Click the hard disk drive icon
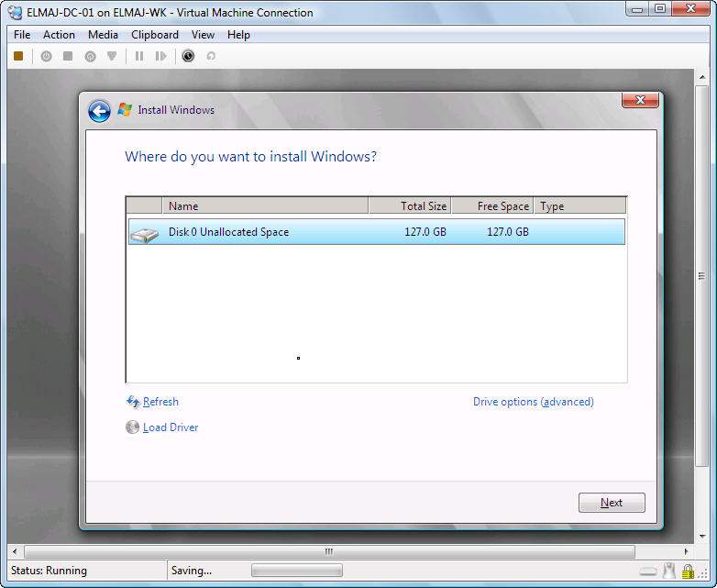Image resolution: width=717 pixels, height=588 pixels. pos(145,234)
